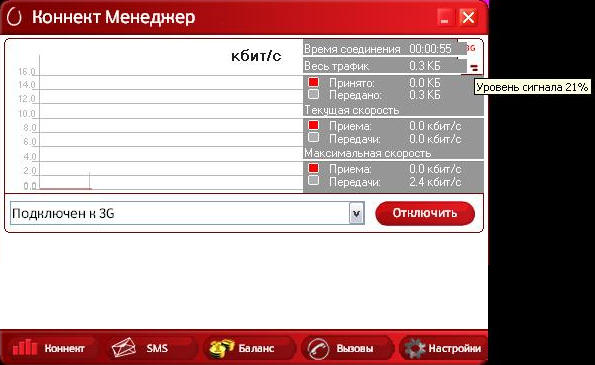The height and width of the screenshot is (365, 595).
Task: Click the Отключить button
Action: click(x=425, y=213)
